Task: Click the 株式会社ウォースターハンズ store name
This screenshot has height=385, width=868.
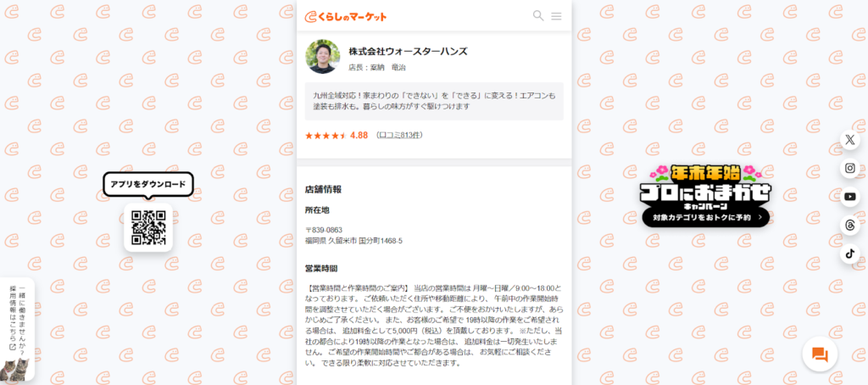Action: [x=408, y=52]
